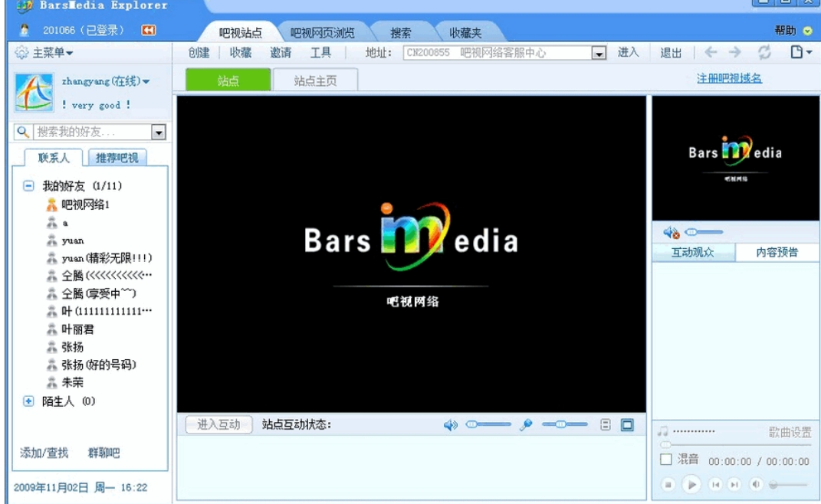This screenshot has height=504, width=821.
Task: Select the contact yuan (精彩无限!!!)
Action: (100, 258)
